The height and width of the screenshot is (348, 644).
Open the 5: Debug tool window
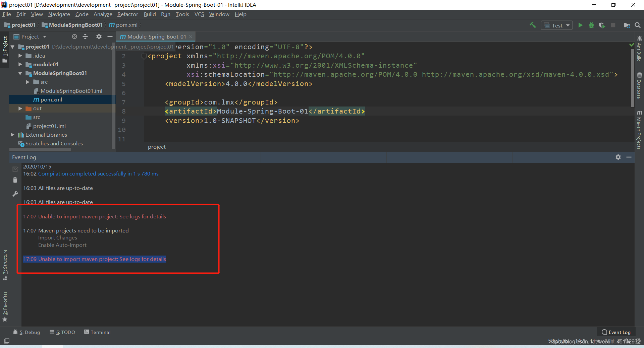coord(26,332)
